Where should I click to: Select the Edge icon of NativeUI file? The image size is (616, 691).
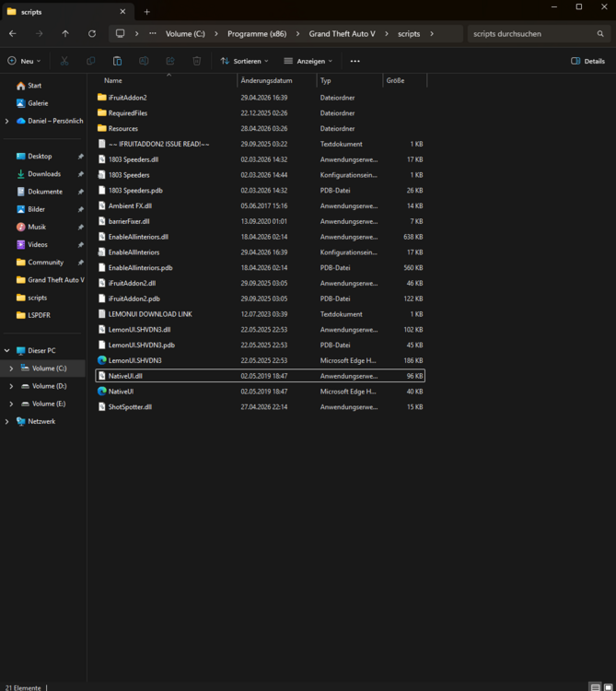click(101, 391)
